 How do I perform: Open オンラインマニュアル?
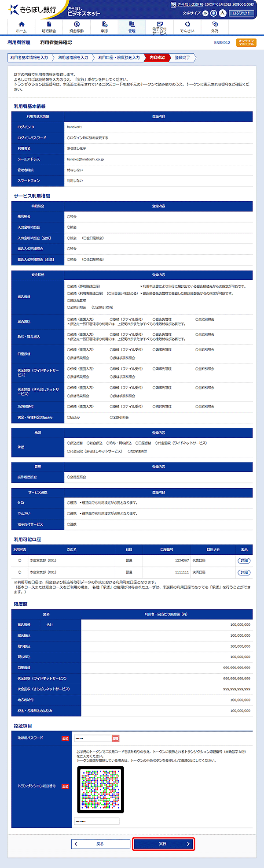(246, 43)
